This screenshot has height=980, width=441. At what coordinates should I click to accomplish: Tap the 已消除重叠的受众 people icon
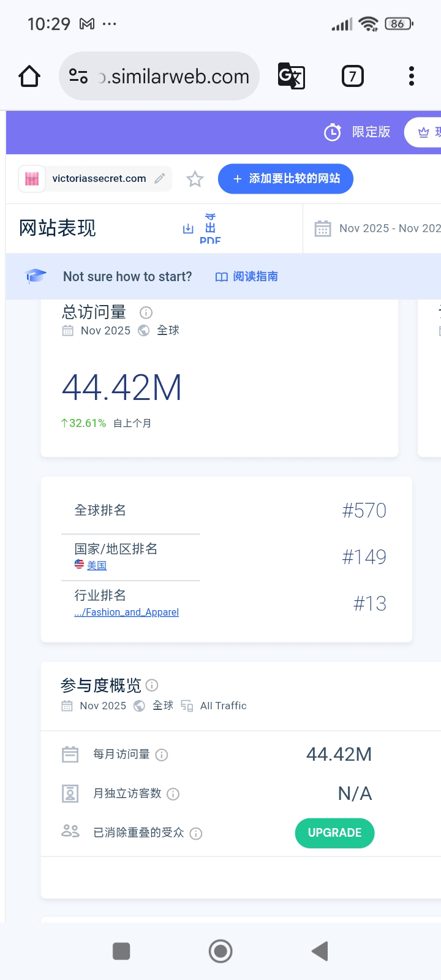[x=70, y=831]
